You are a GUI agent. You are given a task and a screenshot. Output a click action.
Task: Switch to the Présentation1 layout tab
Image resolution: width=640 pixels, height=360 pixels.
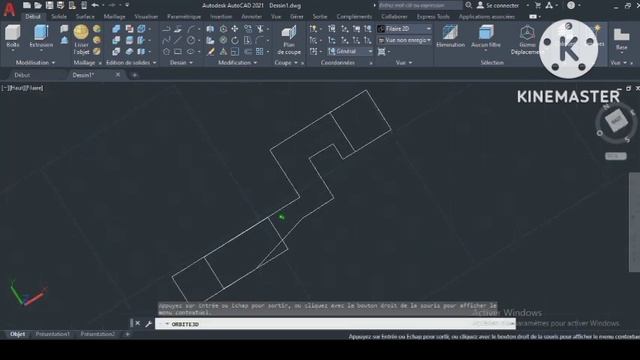click(x=53, y=334)
